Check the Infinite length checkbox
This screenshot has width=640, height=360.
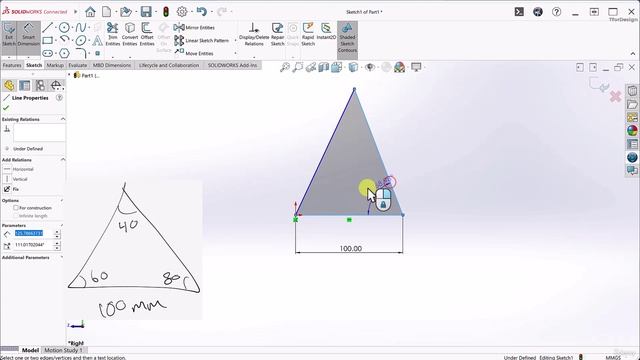[16, 216]
